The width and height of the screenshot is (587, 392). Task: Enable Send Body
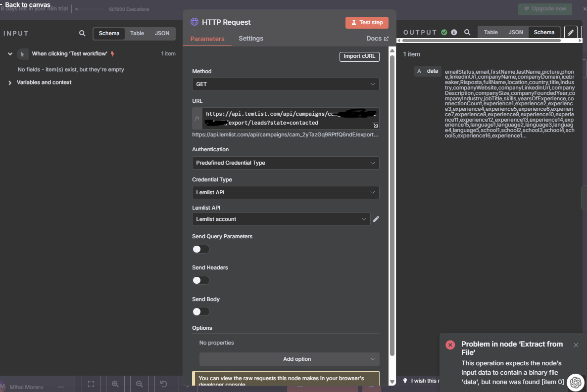200,311
